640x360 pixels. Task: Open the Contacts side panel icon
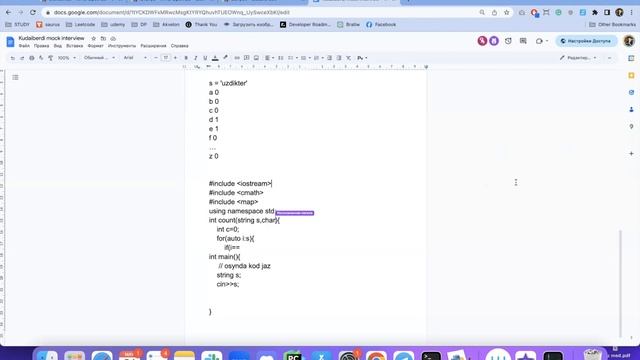pos(631,109)
